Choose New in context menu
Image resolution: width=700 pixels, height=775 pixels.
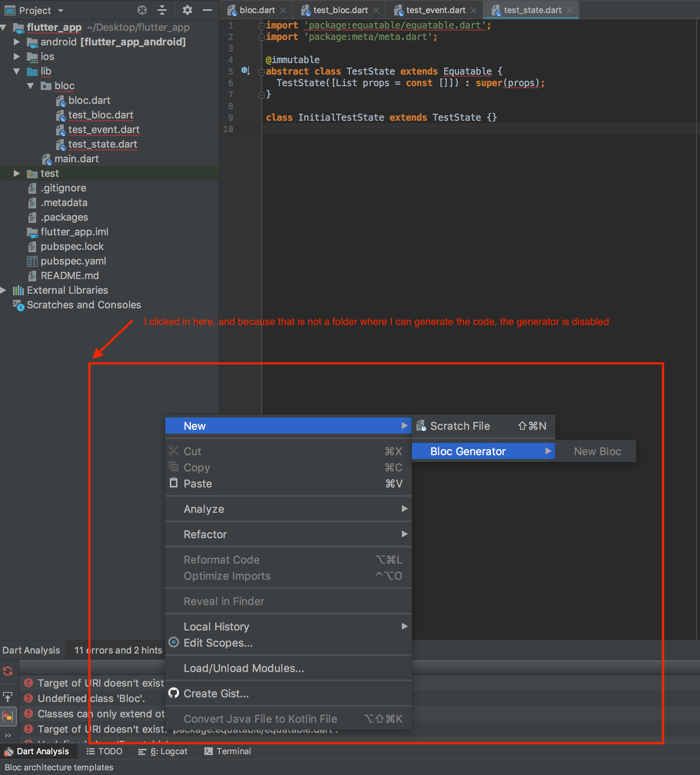(x=288, y=426)
